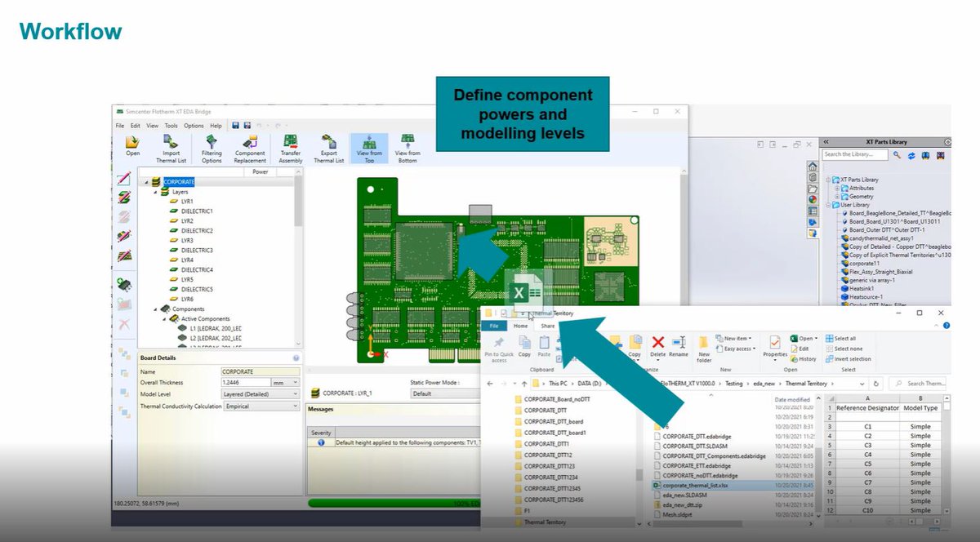
Task: Click the folder tab icon in the side task pane
Action: [813, 188]
